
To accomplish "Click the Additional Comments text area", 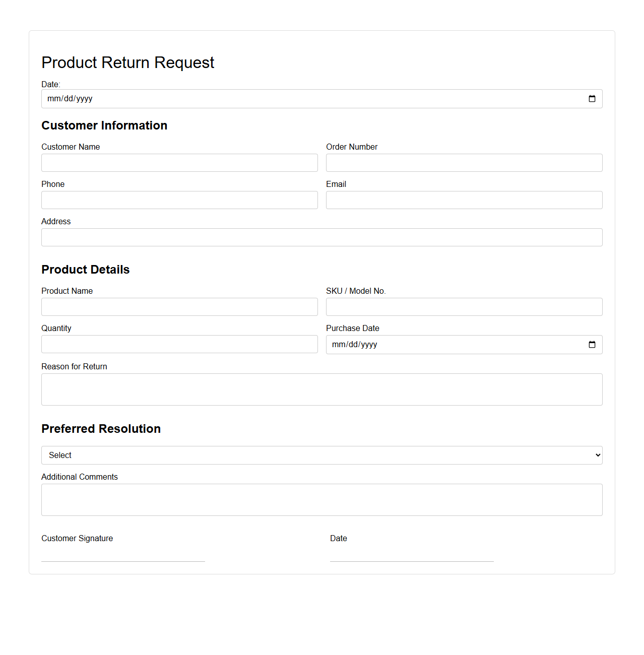I will point(321,499).
